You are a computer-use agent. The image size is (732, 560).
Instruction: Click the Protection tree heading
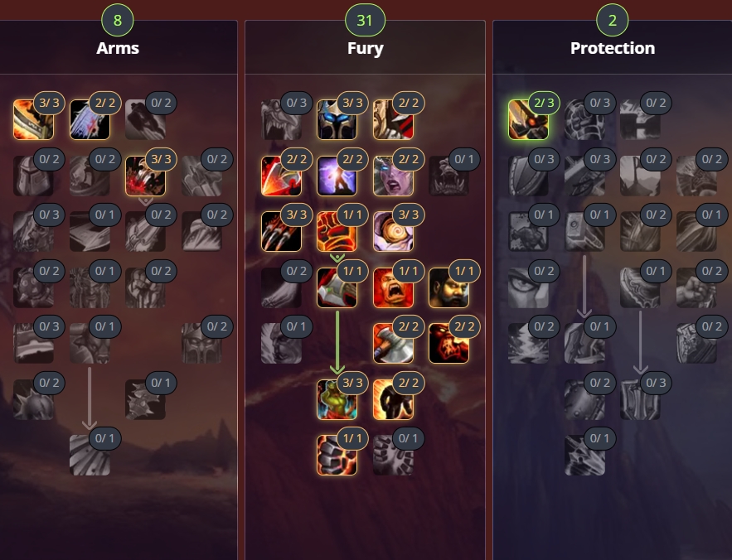tap(613, 48)
